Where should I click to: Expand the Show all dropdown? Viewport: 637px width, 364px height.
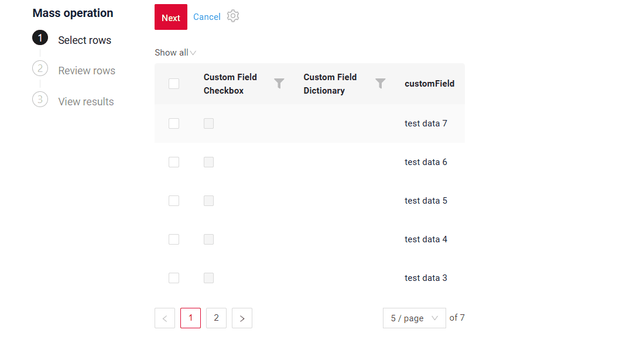click(175, 53)
